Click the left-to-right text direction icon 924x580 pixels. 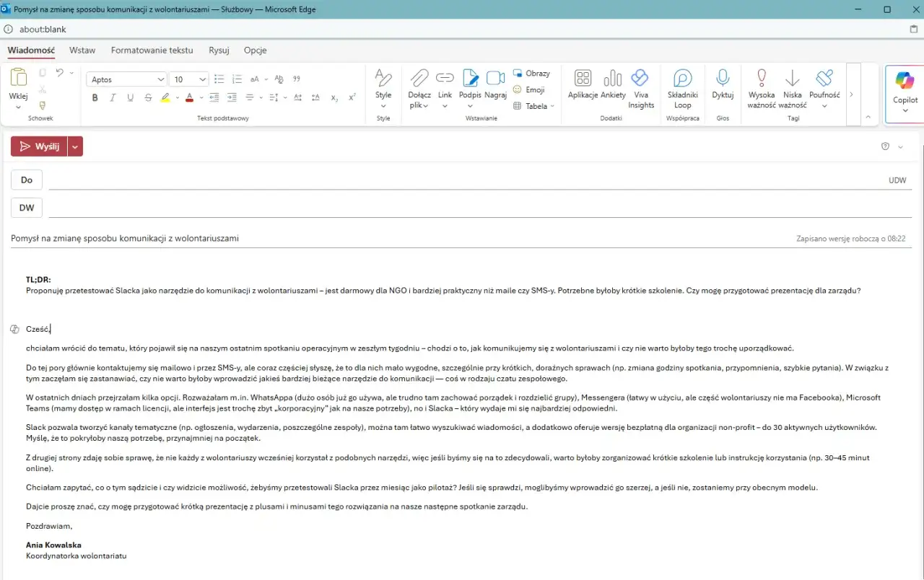(x=298, y=97)
